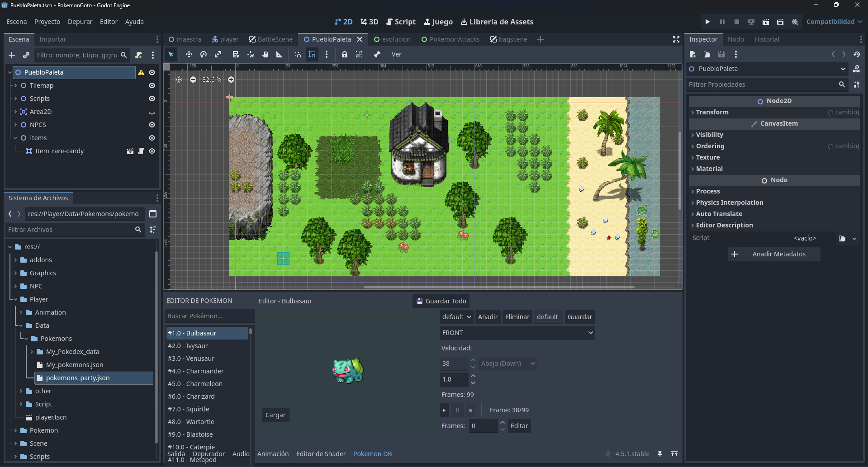The width and height of the screenshot is (868, 467).
Task: Click the viewport horizontal scrollbar
Action: 499,287
